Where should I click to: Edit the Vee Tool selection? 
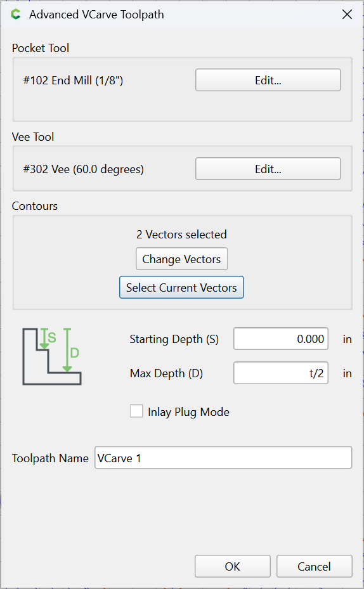pyautogui.click(x=268, y=169)
